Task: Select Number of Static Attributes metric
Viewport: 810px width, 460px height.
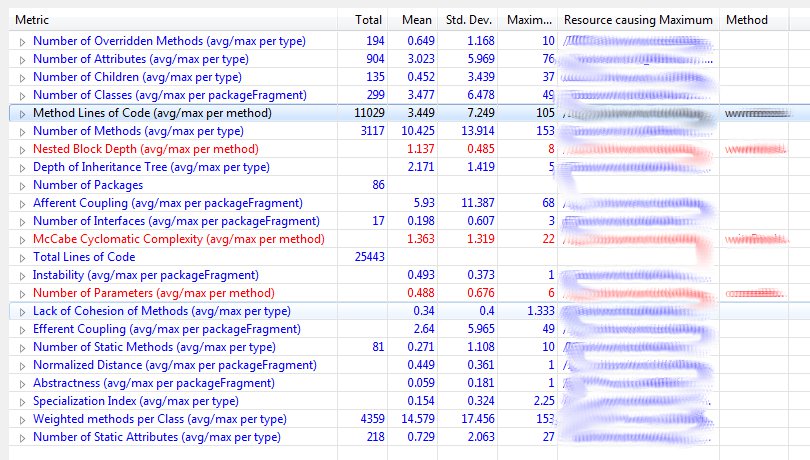Action: click(x=157, y=437)
